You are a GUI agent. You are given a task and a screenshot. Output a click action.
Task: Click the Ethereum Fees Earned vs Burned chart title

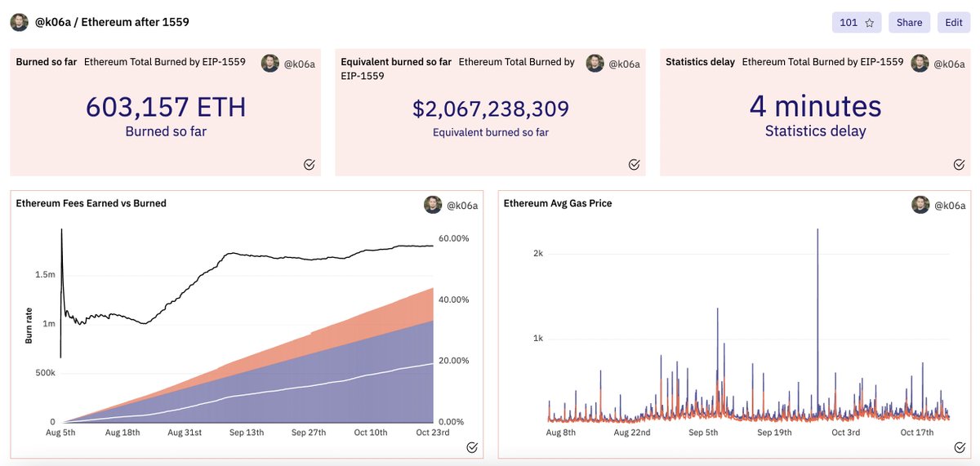91,203
